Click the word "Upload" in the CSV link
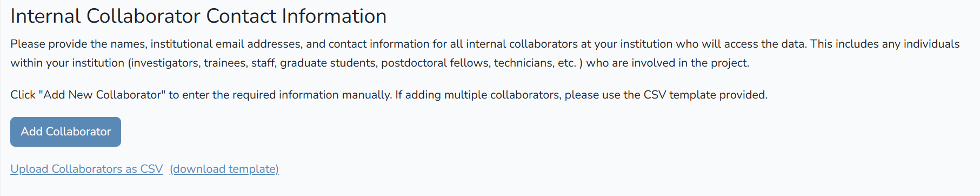This screenshot has height=196, width=980. tap(29, 169)
